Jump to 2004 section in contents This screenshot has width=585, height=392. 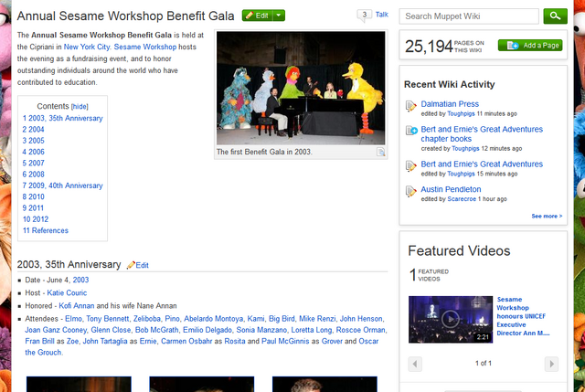click(x=33, y=130)
